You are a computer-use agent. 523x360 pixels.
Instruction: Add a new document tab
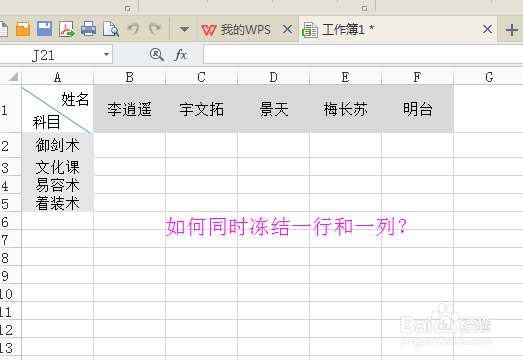click(512, 30)
